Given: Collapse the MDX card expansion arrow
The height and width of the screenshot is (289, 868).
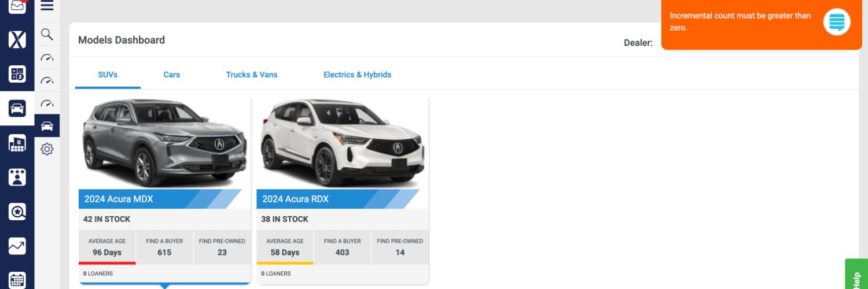Looking at the screenshot, I should [164, 286].
